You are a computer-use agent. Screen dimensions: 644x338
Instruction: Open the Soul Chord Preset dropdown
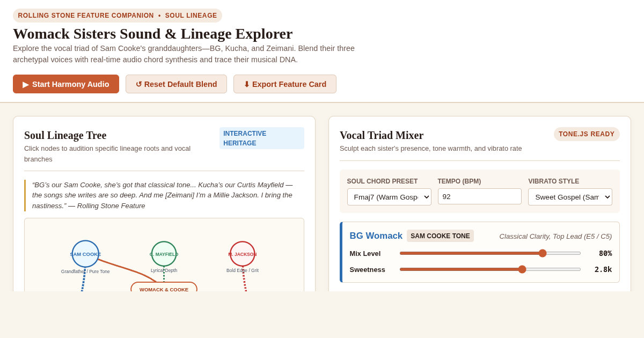click(x=389, y=197)
